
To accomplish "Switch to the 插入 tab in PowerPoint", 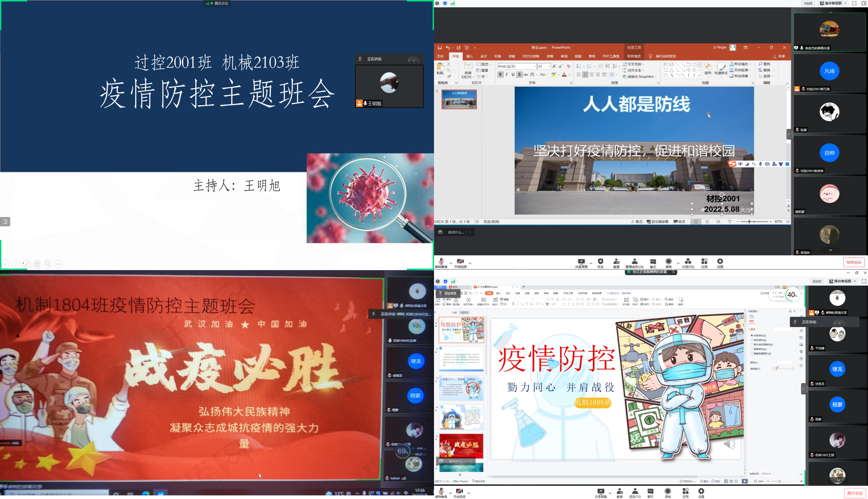I will [x=469, y=56].
